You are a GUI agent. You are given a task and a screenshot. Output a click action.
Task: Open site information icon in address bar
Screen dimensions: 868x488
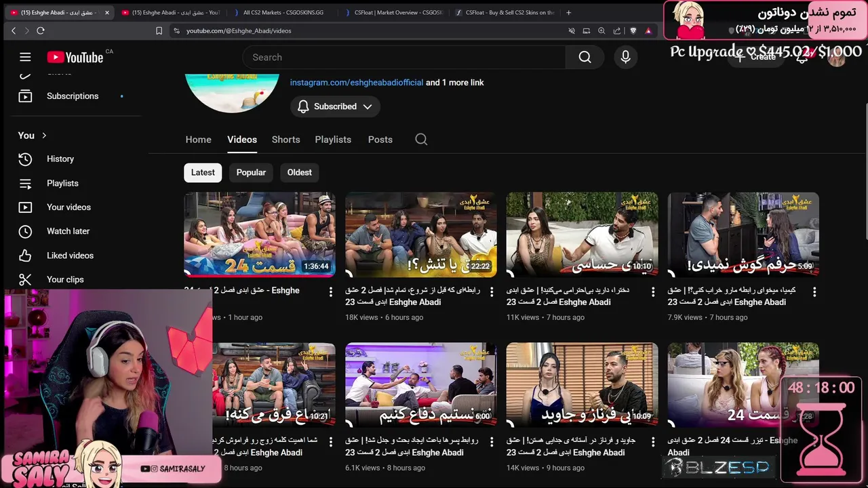coord(177,30)
